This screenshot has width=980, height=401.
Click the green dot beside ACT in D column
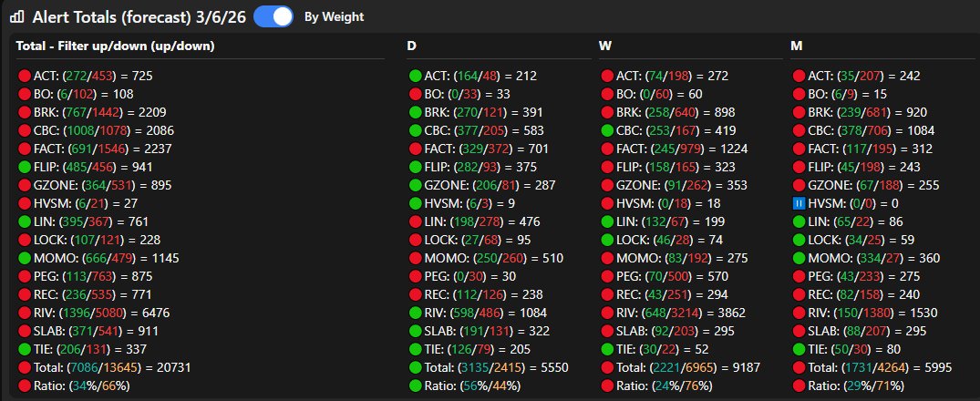[x=415, y=77]
